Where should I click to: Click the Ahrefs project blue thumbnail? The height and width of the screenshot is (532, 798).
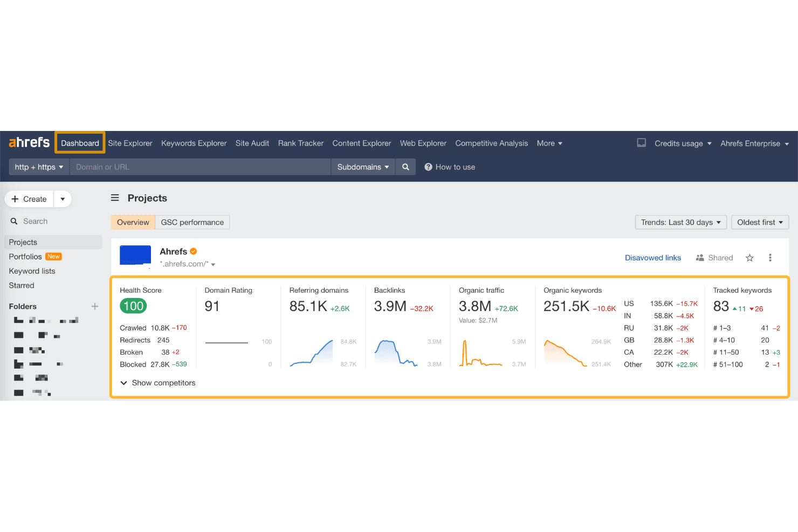(x=135, y=255)
